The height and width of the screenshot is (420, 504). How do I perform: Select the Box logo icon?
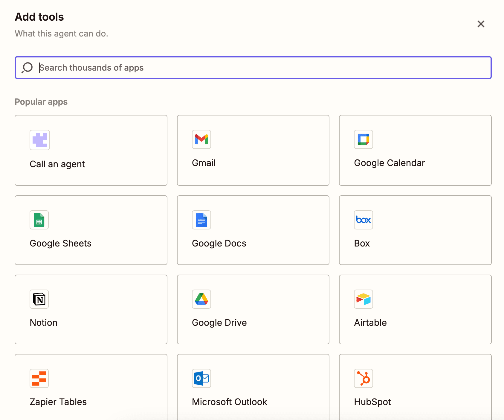(364, 220)
